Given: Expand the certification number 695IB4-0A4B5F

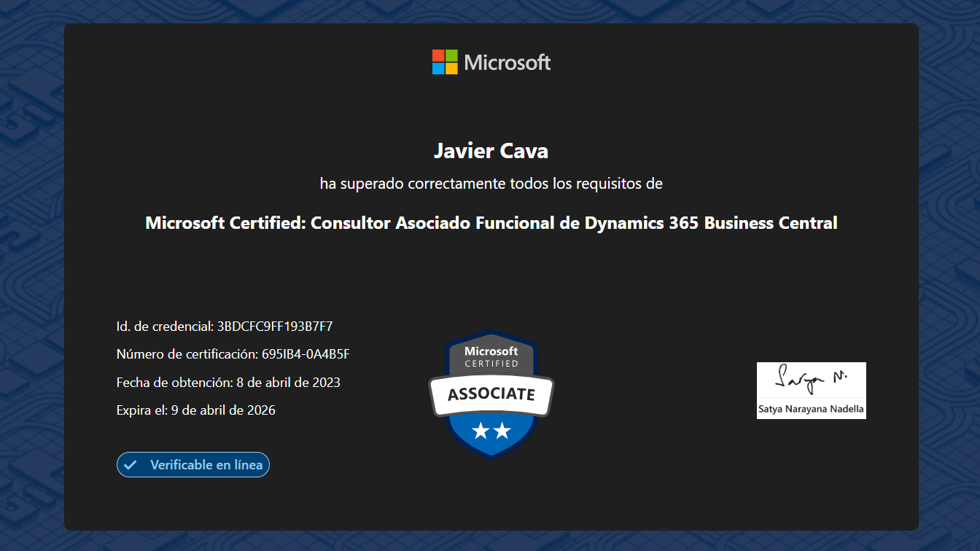Looking at the screenshot, I should coord(233,354).
